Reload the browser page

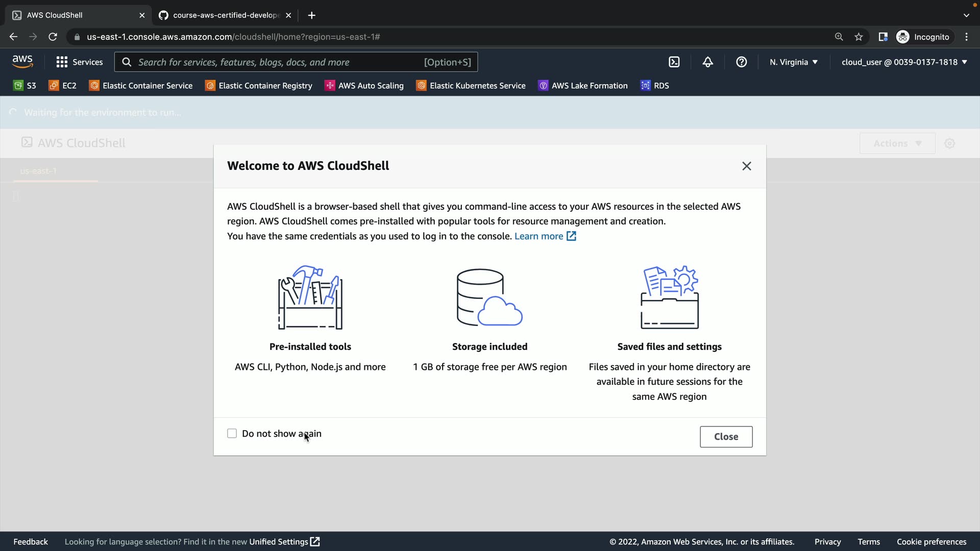[53, 37]
